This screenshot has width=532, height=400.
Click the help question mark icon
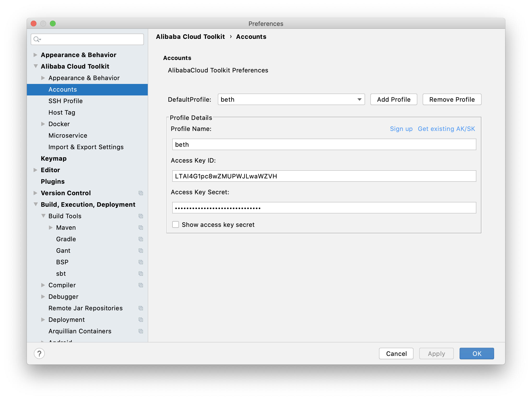coord(39,353)
